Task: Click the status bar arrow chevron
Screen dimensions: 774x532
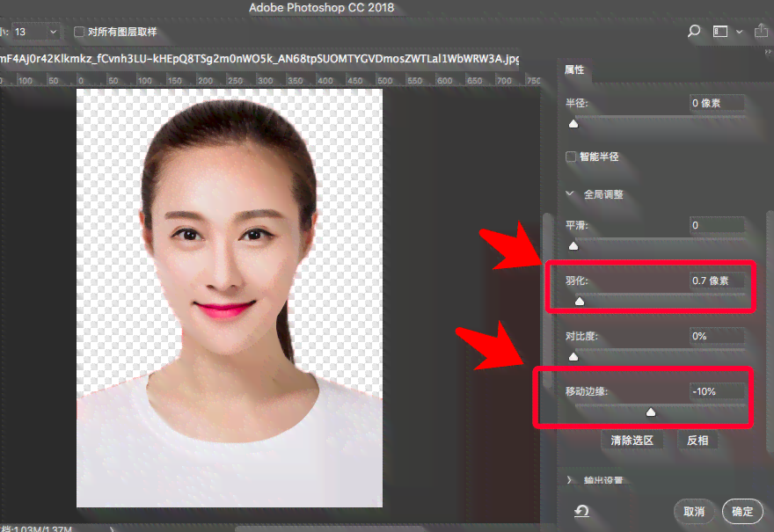Action: point(112,529)
